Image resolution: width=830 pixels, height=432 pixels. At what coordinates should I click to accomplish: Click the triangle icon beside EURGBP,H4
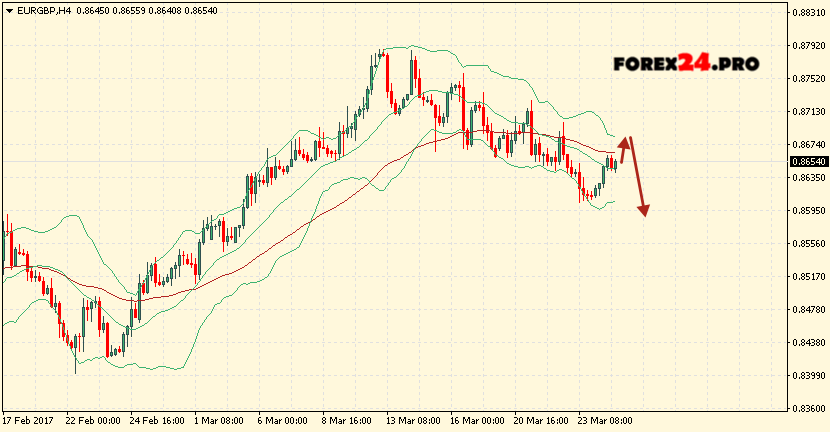(x=8, y=9)
